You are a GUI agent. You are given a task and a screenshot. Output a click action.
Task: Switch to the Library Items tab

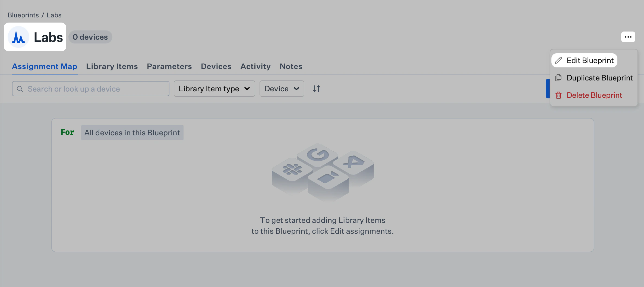pos(112,66)
